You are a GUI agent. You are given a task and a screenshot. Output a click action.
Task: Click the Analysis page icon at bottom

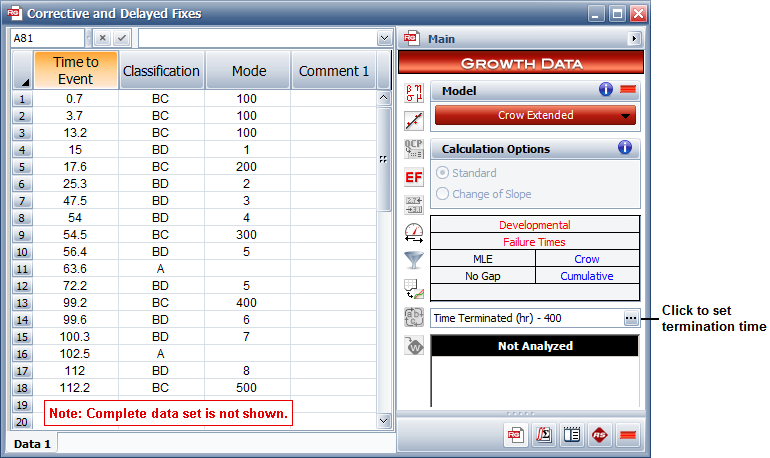(515, 435)
